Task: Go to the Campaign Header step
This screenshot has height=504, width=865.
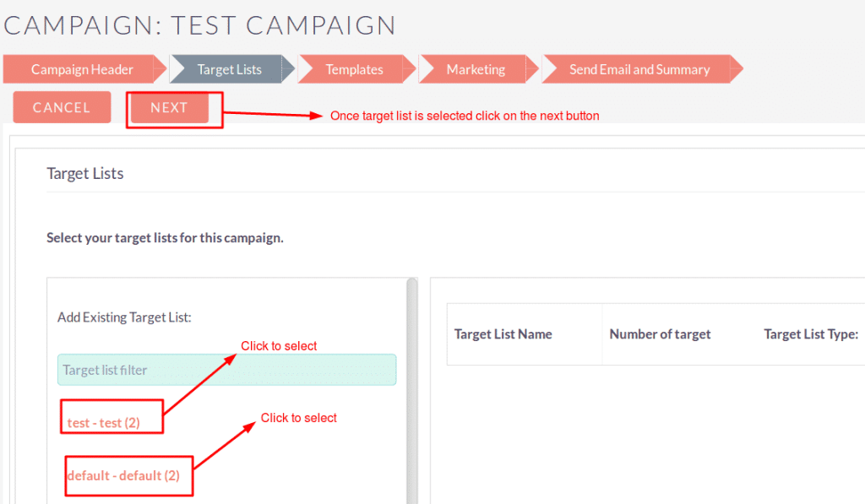Action: 84,69
